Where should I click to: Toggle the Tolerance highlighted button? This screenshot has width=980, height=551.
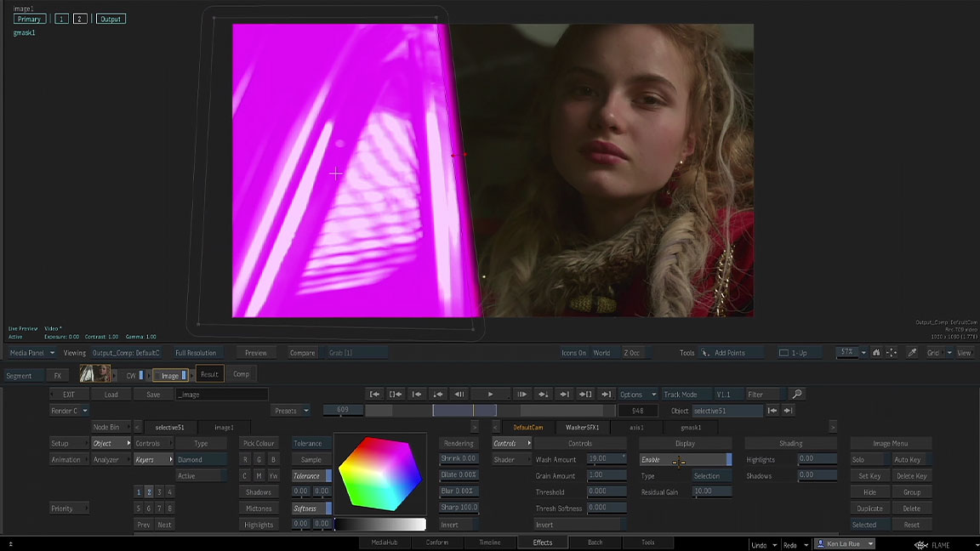(x=311, y=476)
